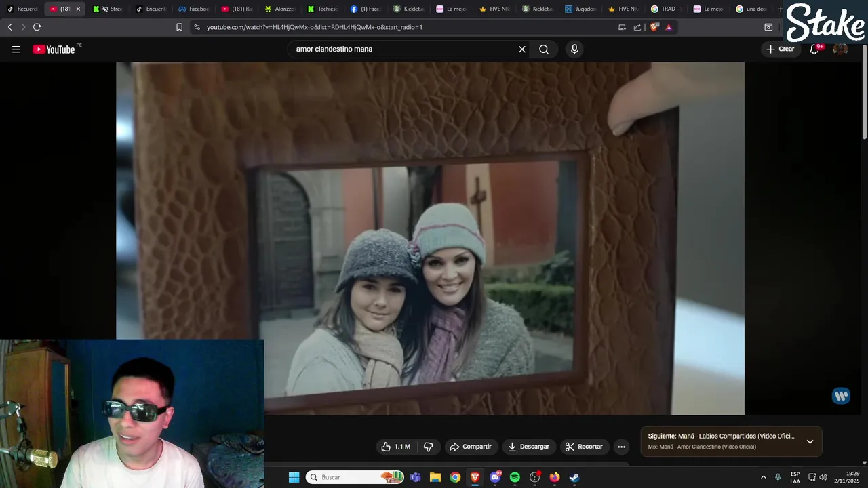
Task: Click the Compartir share button
Action: point(470,447)
